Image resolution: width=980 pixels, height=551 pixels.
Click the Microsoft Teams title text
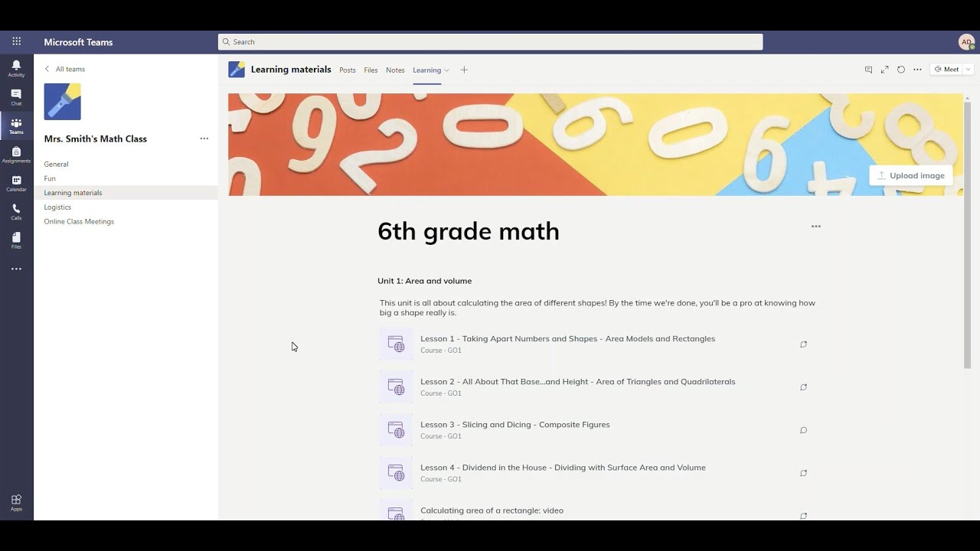pos(78,42)
